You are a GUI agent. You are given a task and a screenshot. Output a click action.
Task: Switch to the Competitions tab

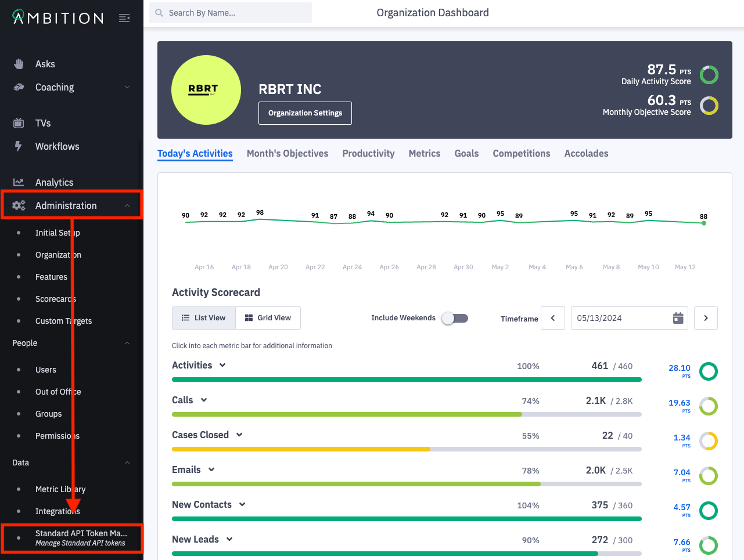(x=521, y=153)
